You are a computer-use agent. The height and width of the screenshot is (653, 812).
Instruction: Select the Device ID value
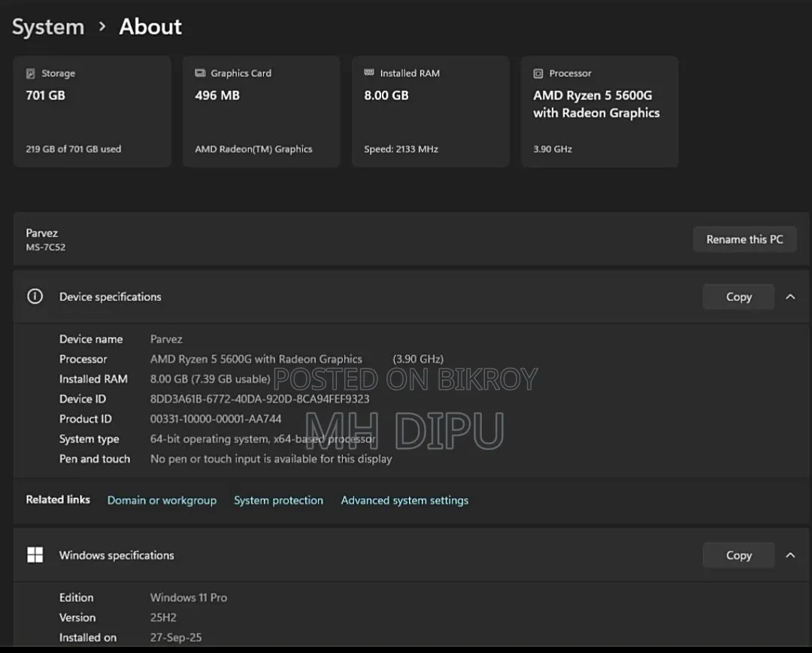(260, 399)
